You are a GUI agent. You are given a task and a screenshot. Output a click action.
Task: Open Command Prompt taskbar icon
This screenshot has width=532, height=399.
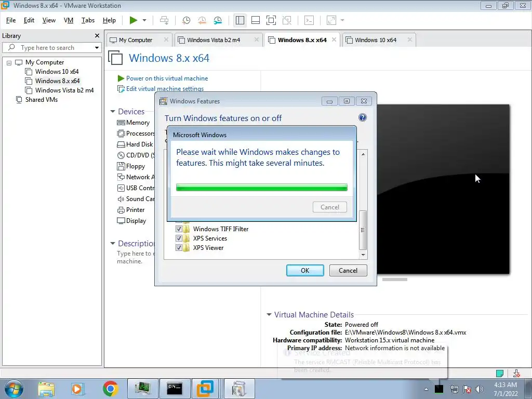click(175, 389)
